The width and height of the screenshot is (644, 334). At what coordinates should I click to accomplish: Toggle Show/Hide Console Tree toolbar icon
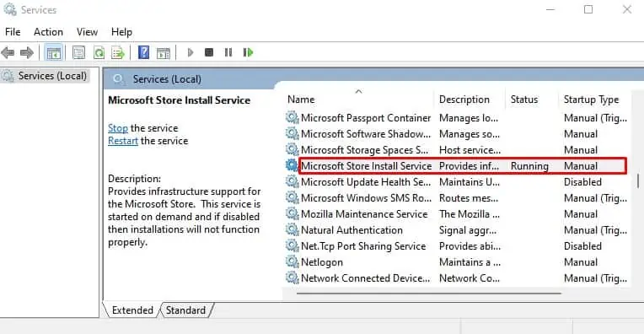[x=54, y=53]
